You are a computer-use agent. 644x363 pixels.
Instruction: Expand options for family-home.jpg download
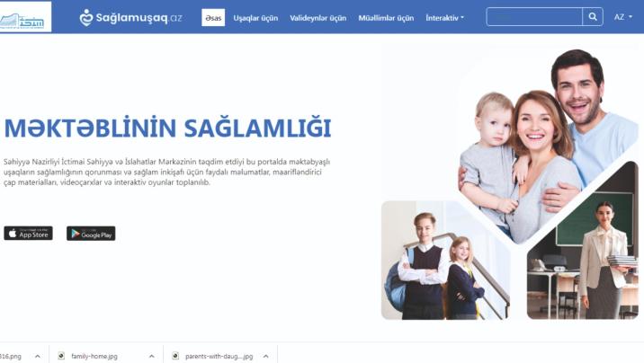point(152,356)
